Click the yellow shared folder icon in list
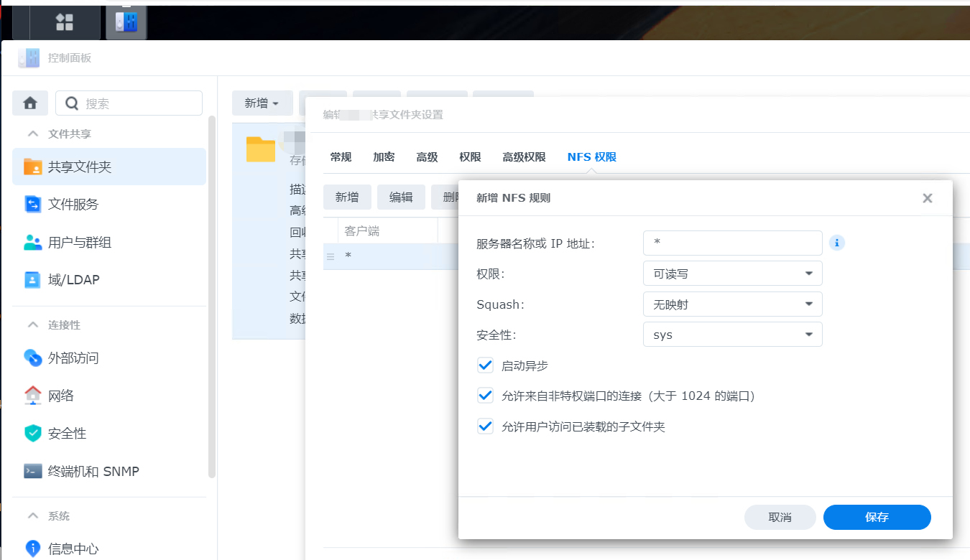970x560 pixels. click(261, 149)
